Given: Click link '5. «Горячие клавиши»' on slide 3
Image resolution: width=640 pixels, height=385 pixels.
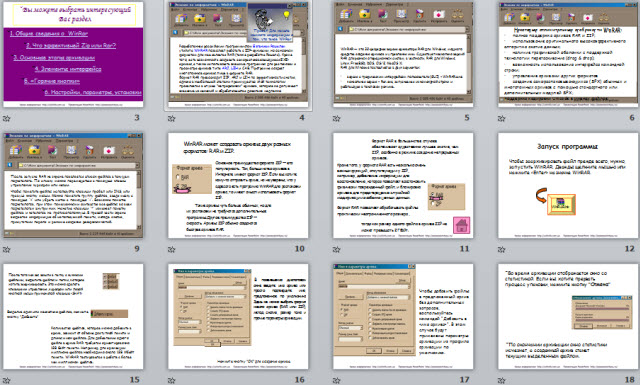Looking at the screenshot, I should pos(52,80).
